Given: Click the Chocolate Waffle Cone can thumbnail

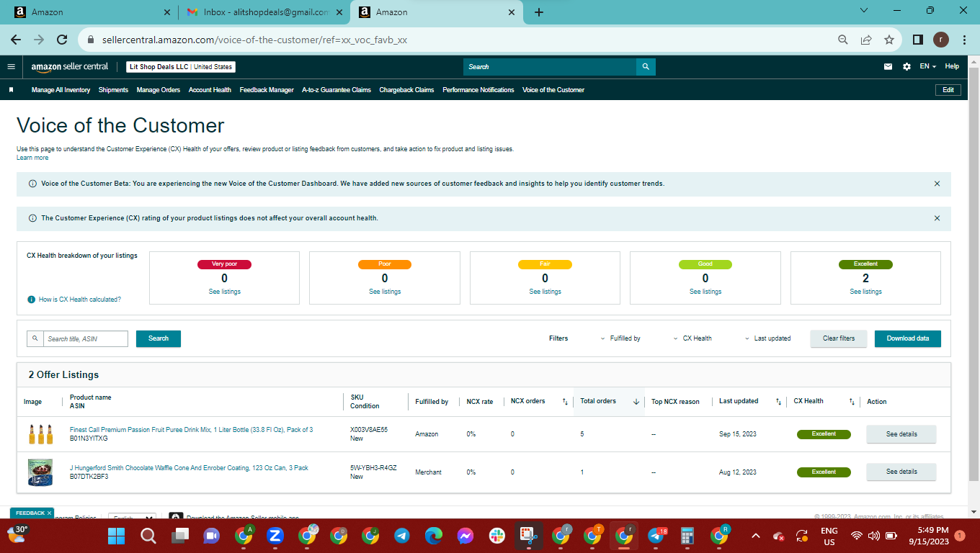Looking at the screenshot, I should 40,472.
